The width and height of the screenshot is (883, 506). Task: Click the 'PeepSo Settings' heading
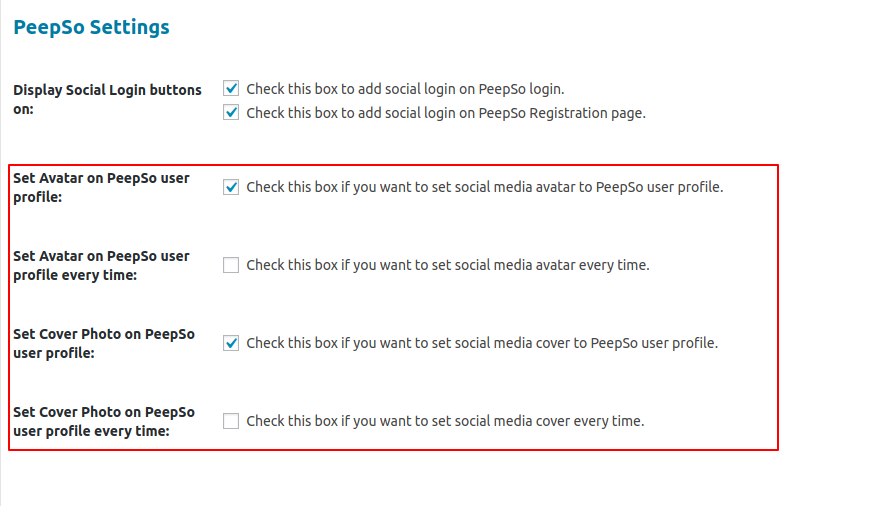(x=91, y=28)
